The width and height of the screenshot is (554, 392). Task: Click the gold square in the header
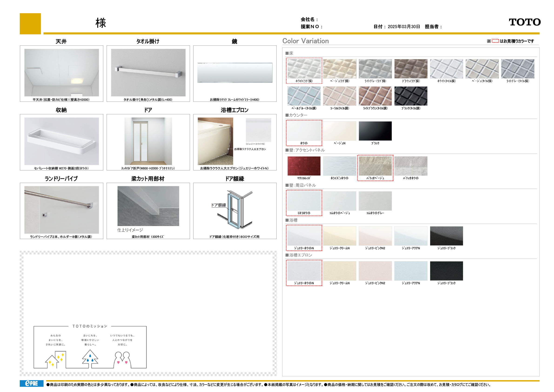click(30, 24)
